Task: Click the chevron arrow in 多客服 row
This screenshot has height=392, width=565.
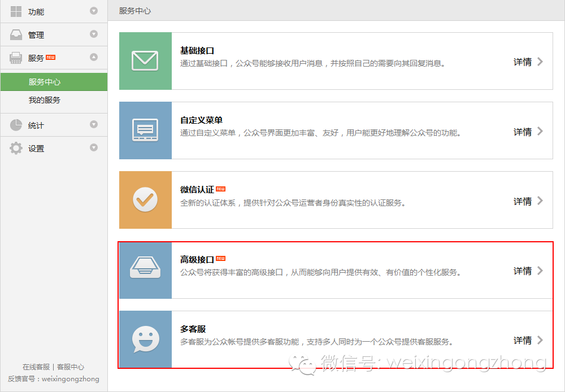Action: coord(540,340)
